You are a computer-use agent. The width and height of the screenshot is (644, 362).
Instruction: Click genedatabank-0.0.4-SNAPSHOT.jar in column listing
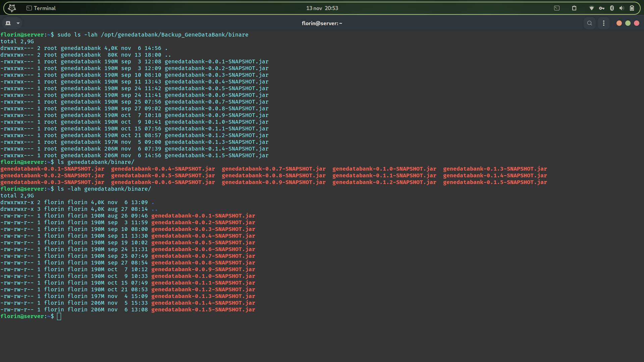(x=163, y=169)
